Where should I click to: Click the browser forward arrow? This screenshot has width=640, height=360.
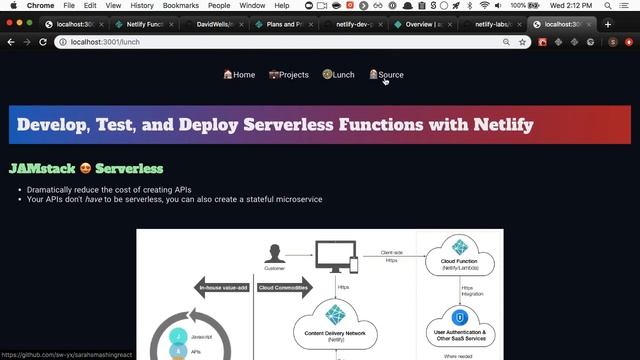pos(27,42)
